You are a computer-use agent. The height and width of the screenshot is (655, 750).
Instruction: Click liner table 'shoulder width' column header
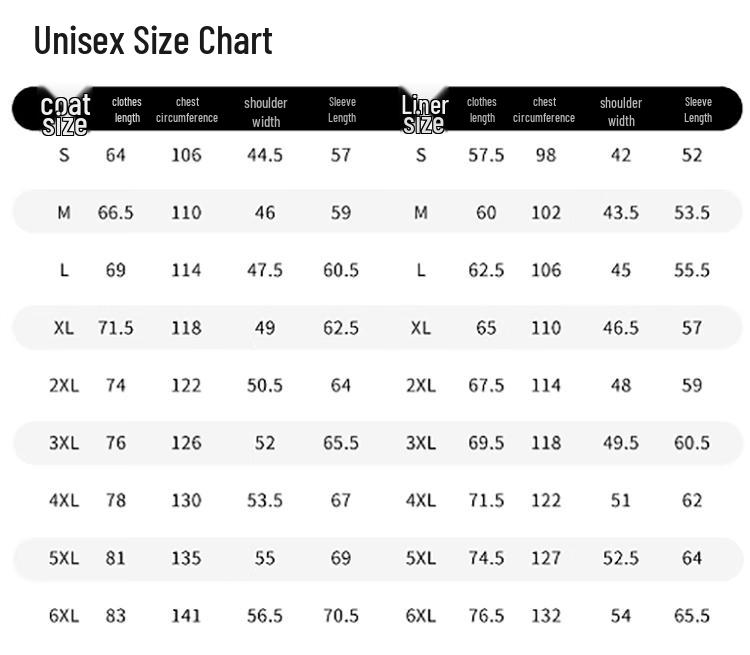tap(621, 112)
